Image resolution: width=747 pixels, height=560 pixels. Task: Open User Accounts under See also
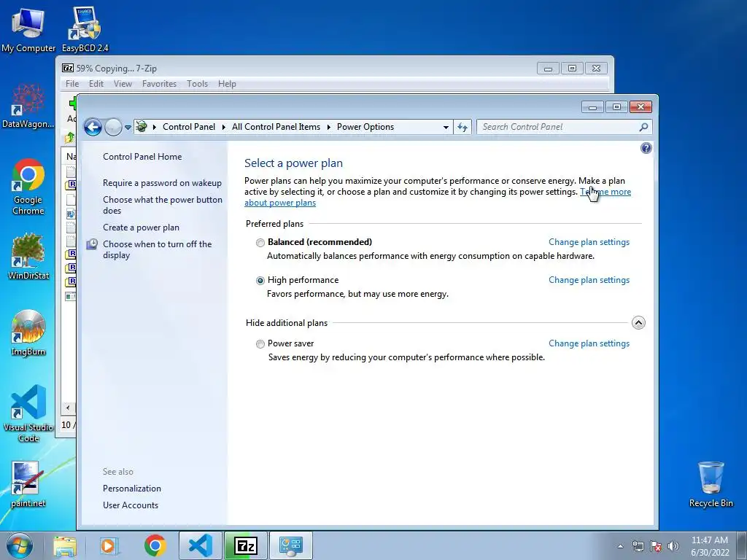[x=131, y=505]
